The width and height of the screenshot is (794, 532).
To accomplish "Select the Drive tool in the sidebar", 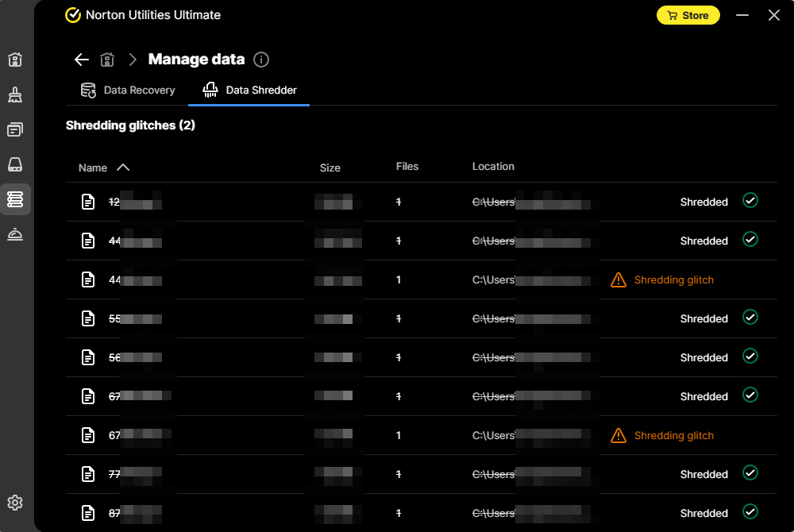I will pyautogui.click(x=15, y=164).
